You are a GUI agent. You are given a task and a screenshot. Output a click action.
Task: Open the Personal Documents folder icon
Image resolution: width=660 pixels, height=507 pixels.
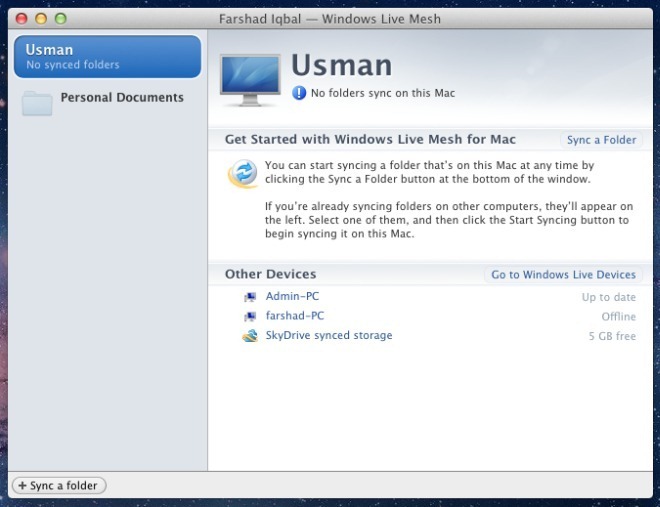[x=37, y=103]
